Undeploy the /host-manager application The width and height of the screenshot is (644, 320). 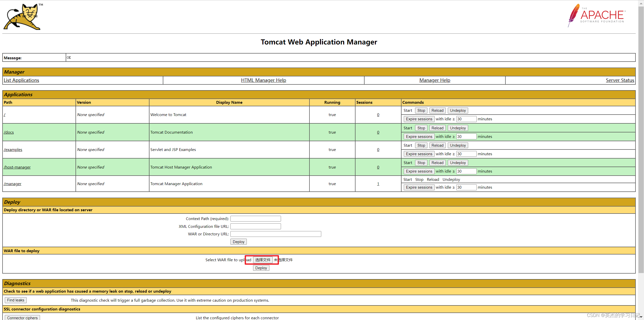click(458, 163)
